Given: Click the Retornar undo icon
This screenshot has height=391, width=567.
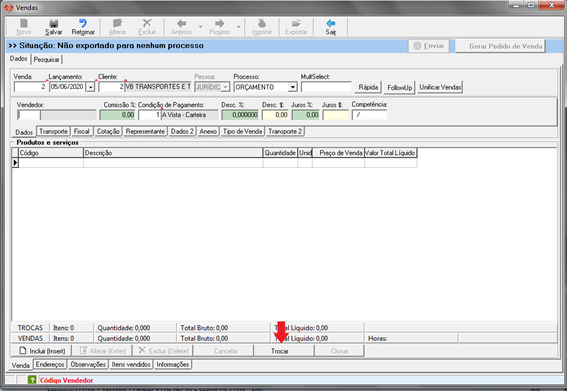Looking at the screenshot, I should click(x=83, y=24).
